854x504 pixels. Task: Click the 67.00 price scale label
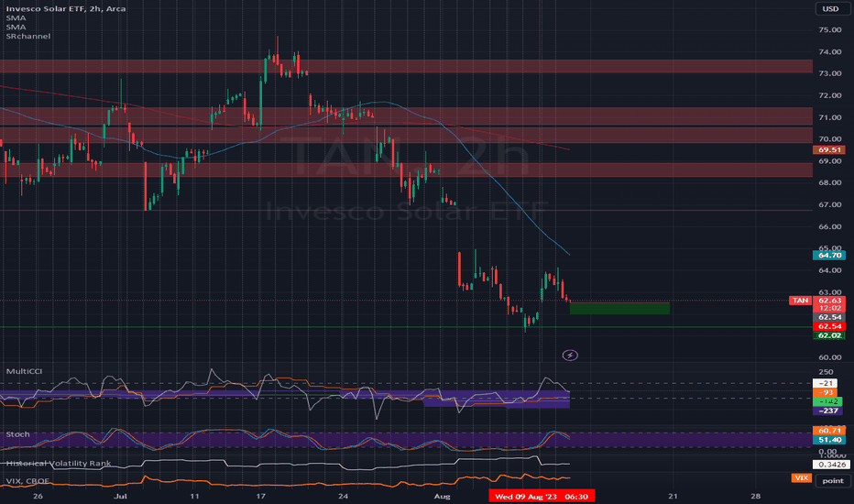coord(829,205)
